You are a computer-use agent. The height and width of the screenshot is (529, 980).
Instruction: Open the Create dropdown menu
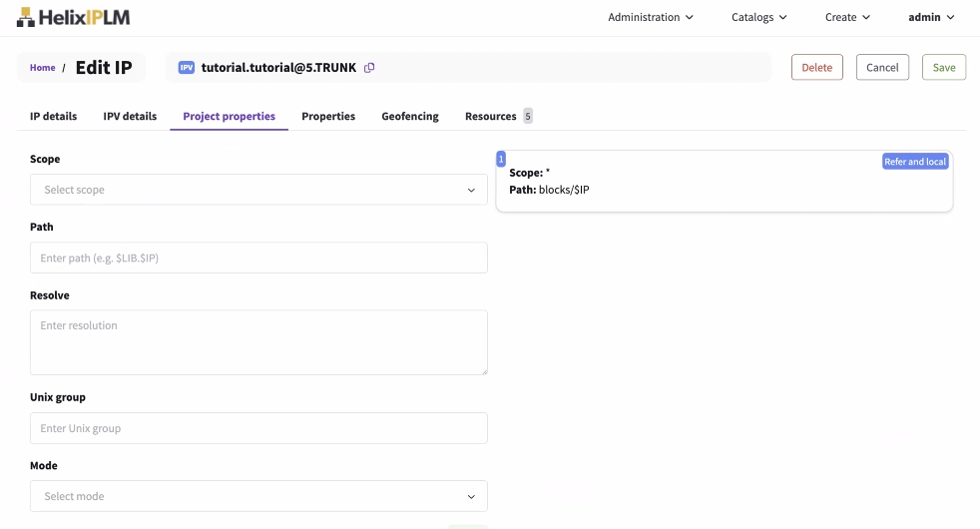point(847,17)
